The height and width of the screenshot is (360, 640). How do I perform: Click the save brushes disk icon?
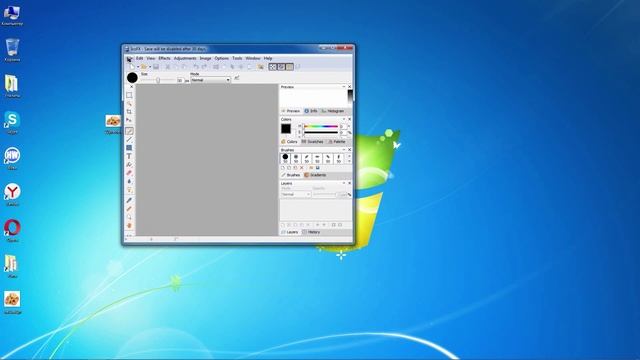(x=318, y=168)
